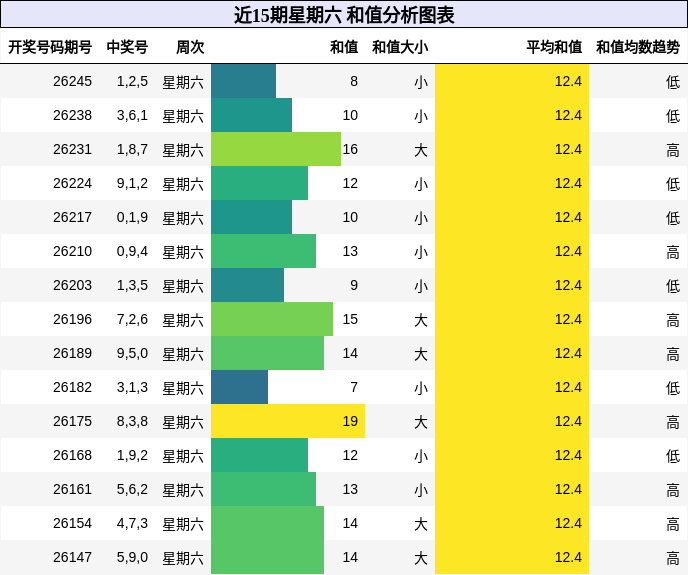Click the 低 trend in row 26168
688x575 pixels.
(x=673, y=456)
